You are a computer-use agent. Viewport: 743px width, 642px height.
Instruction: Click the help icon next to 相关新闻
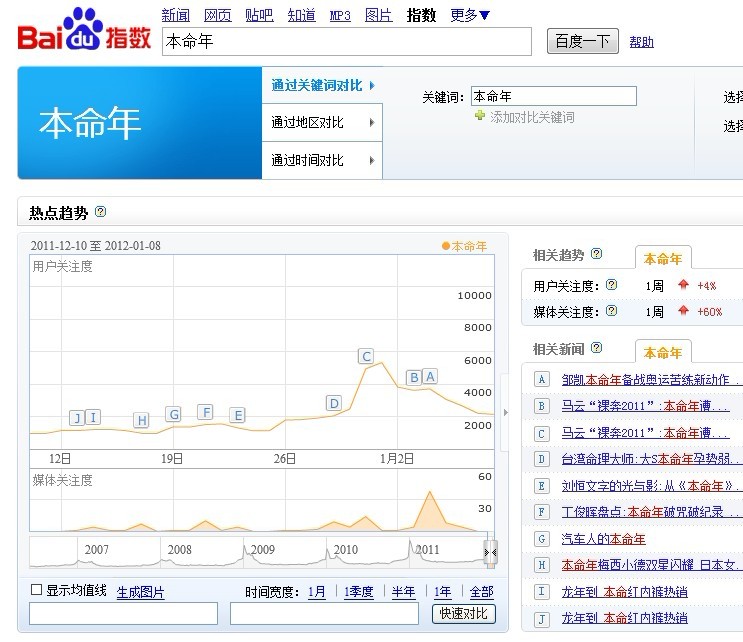pos(597,348)
